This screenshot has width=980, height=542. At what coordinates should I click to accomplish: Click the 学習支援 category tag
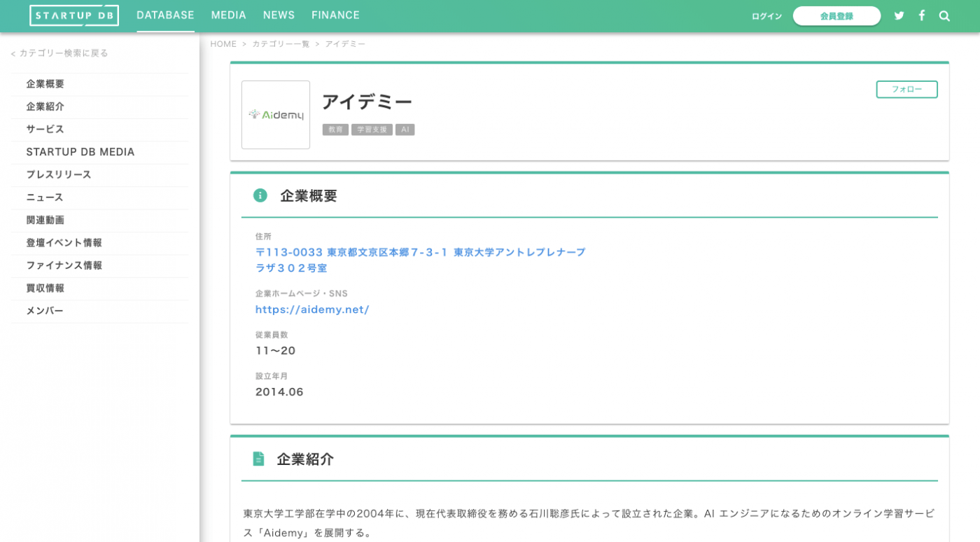pos(372,130)
